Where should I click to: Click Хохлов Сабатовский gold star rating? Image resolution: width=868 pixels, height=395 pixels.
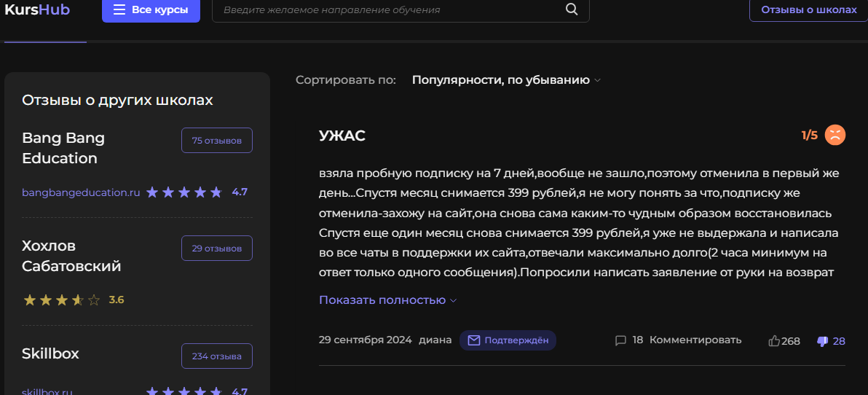click(x=61, y=300)
